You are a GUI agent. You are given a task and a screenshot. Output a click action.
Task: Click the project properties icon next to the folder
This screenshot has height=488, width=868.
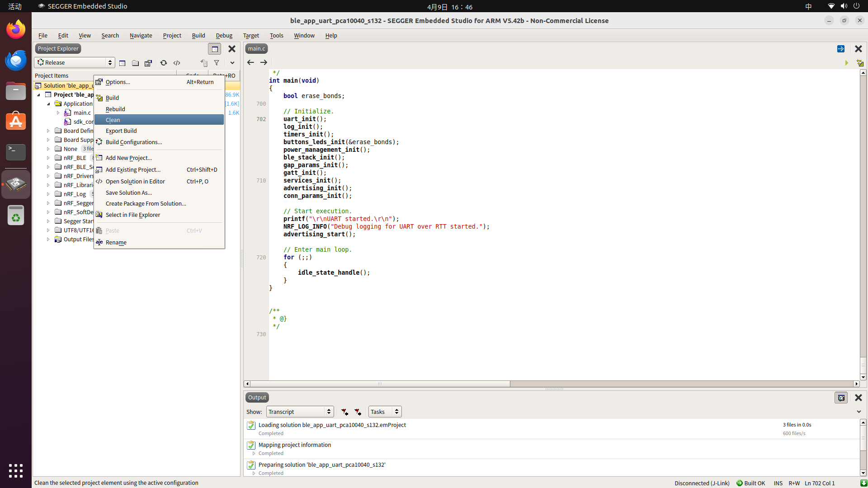tap(148, 63)
